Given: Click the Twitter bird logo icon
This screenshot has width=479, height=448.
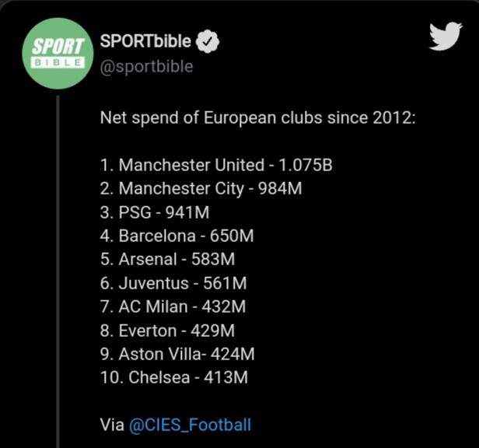Looking at the screenshot, I should point(446,37).
